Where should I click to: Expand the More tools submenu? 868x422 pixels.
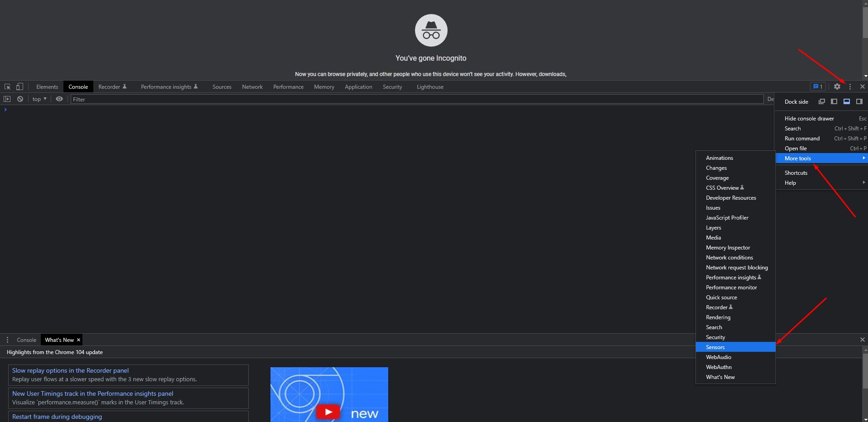[x=822, y=158]
